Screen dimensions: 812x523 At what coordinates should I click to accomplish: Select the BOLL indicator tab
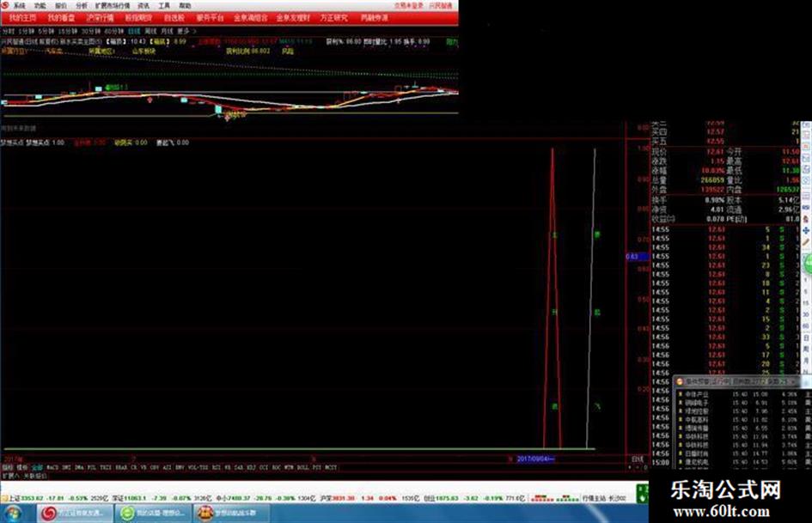[303, 467]
